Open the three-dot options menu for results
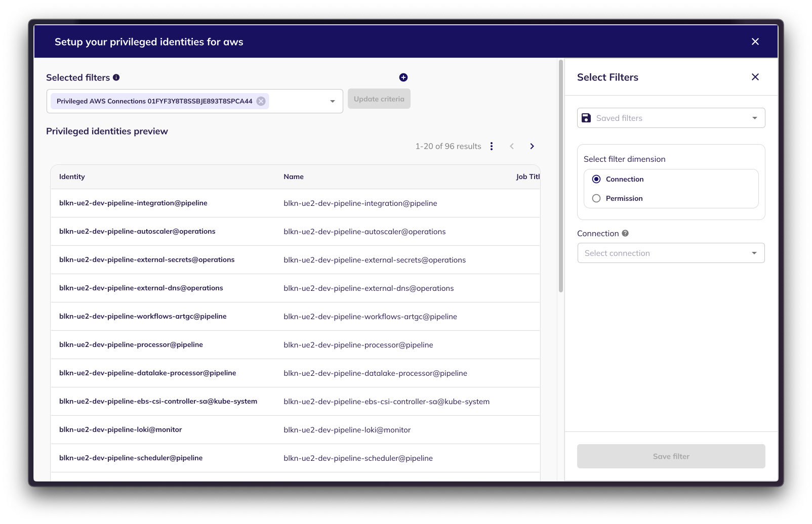The height and width of the screenshot is (524, 812). click(492, 146)
